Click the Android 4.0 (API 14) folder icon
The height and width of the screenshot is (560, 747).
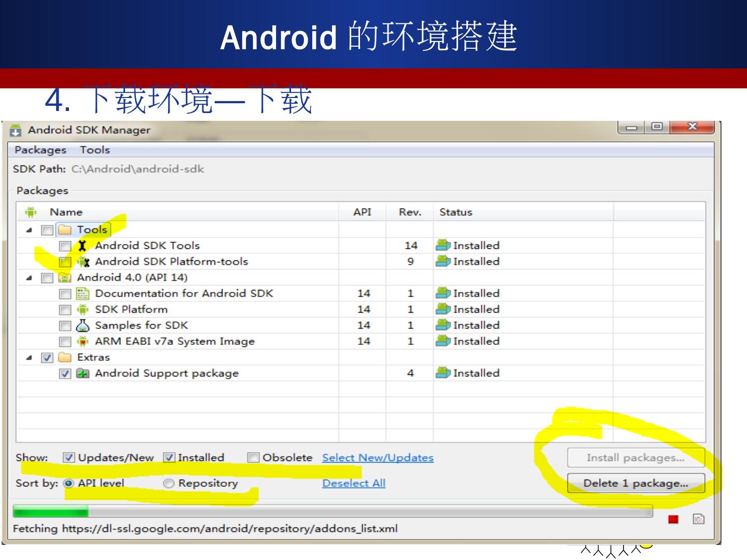[x=65, y=277]
